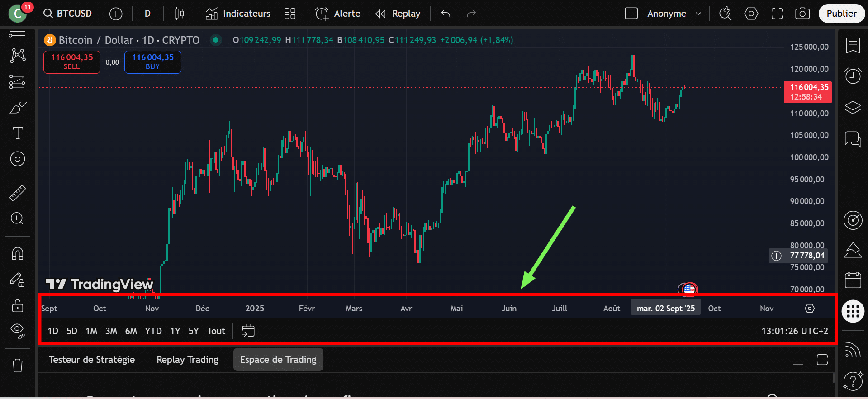Viewport: 868px width, 399px height.
Task: Select the Text drawing tool
Action: (18, 133)
